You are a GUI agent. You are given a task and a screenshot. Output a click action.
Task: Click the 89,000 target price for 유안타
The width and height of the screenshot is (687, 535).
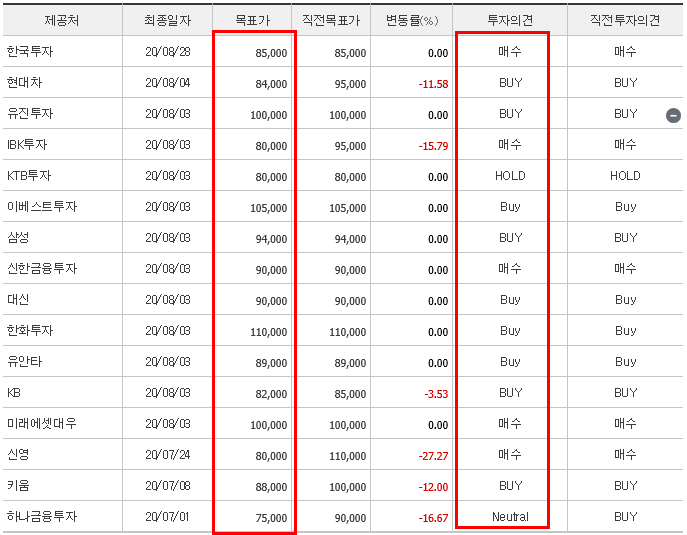pyautogui.click(x=271, y=363)
